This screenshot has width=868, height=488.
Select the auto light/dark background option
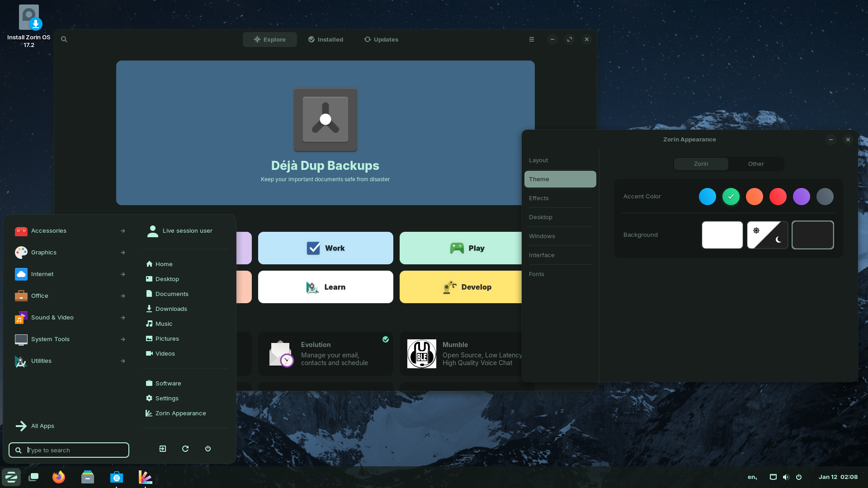pyautogui.click(x=767, y=235)
